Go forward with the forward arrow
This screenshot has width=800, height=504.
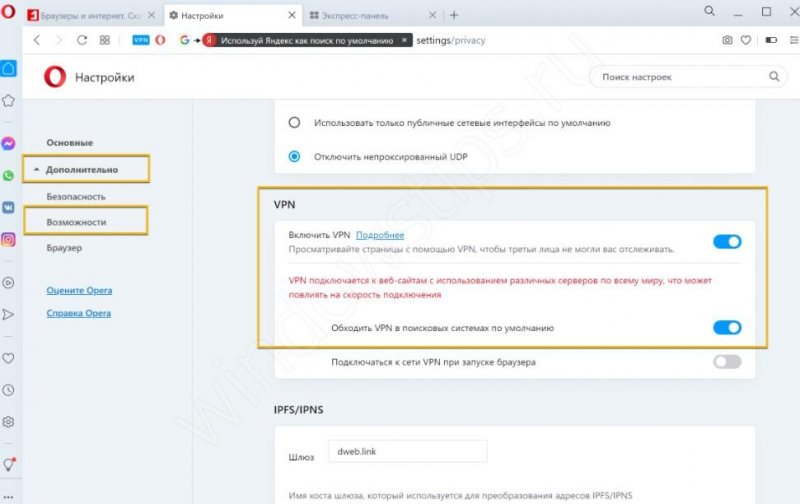(x=59, y=40)
